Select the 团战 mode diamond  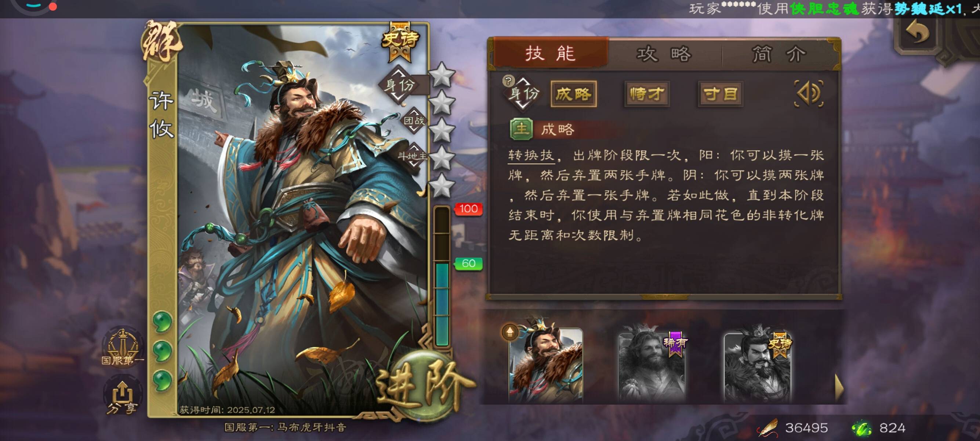pos(414,120)
